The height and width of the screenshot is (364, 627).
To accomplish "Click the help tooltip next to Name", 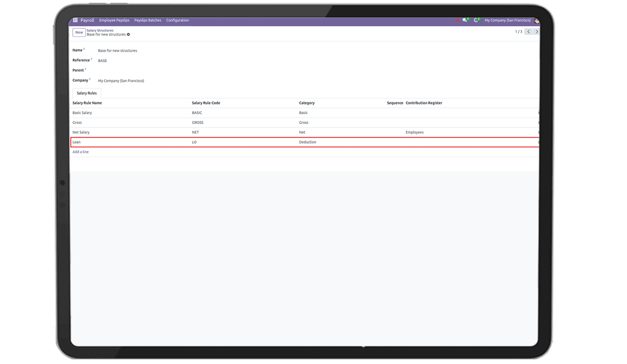I will pos(84,49).
